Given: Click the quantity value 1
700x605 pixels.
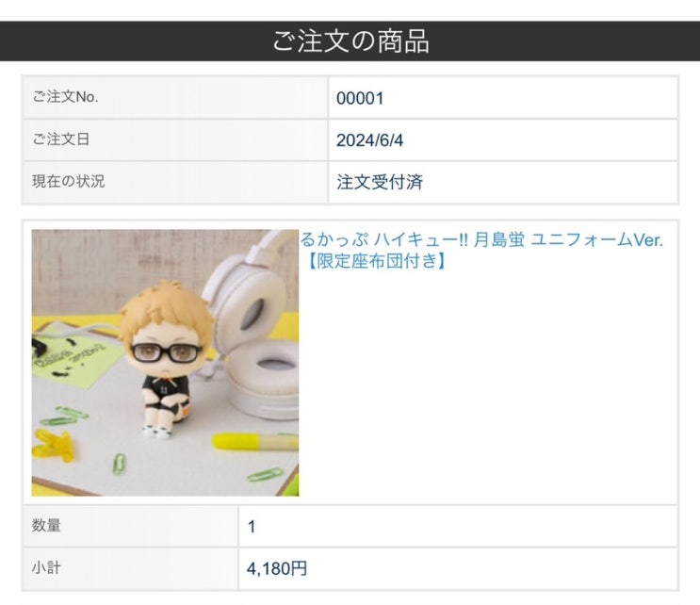Looking at the screenshot, I should click(252, 527).
